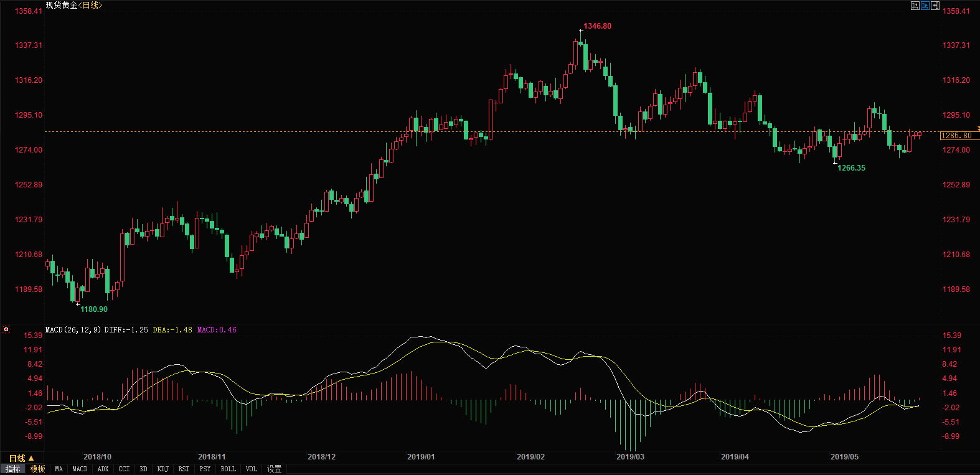Select the ADX indicator
Image resolution: width=980 pixels, height=475 pixels.
coord(103,469)
